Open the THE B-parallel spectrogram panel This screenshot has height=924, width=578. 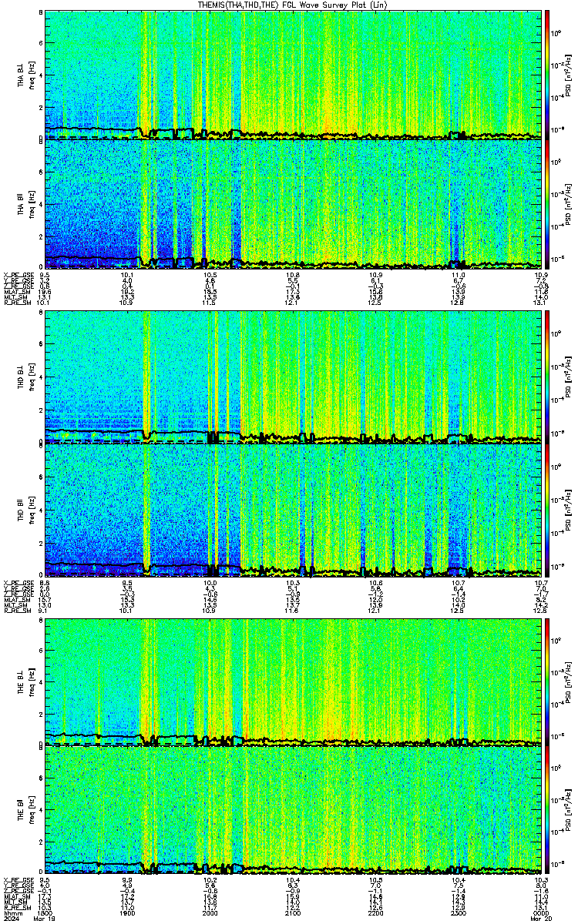point(293,811)
